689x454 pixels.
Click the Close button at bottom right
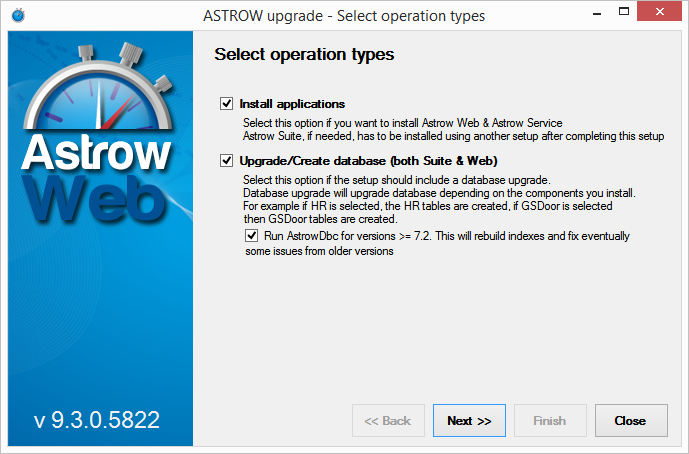click(x=630, y=421)
